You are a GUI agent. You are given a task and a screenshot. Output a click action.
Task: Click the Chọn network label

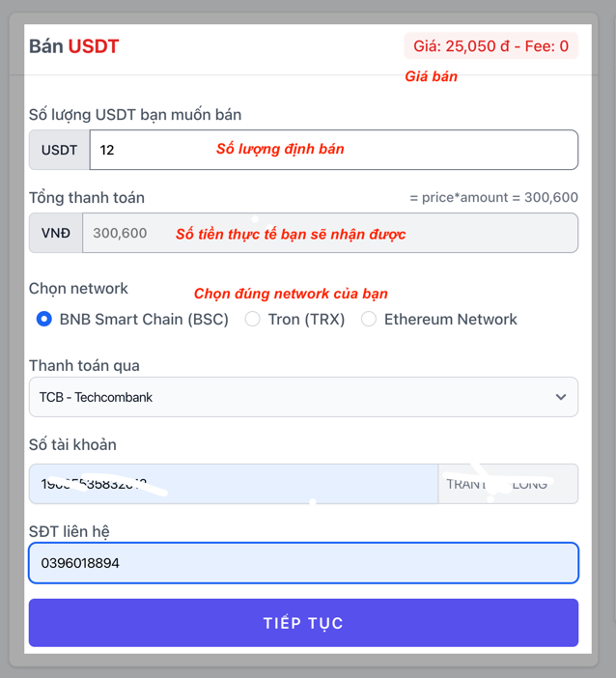tap(78, 288)
